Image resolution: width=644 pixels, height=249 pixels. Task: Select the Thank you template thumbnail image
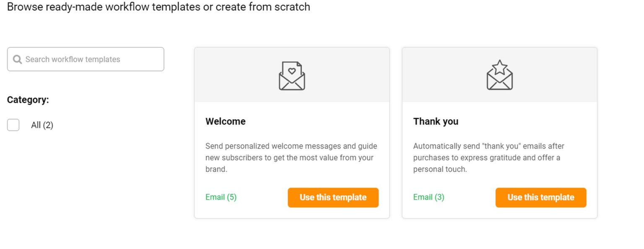click(x=499, y=74)
